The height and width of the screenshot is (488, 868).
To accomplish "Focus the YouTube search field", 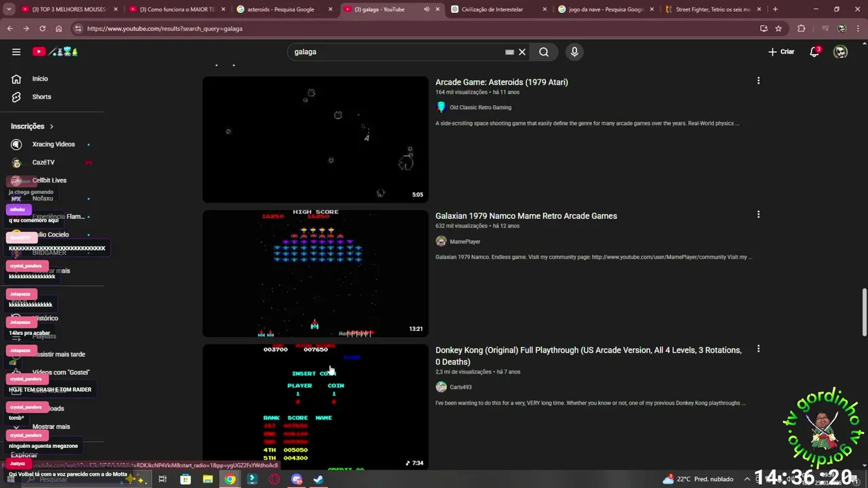I will (x=397, y=52).
